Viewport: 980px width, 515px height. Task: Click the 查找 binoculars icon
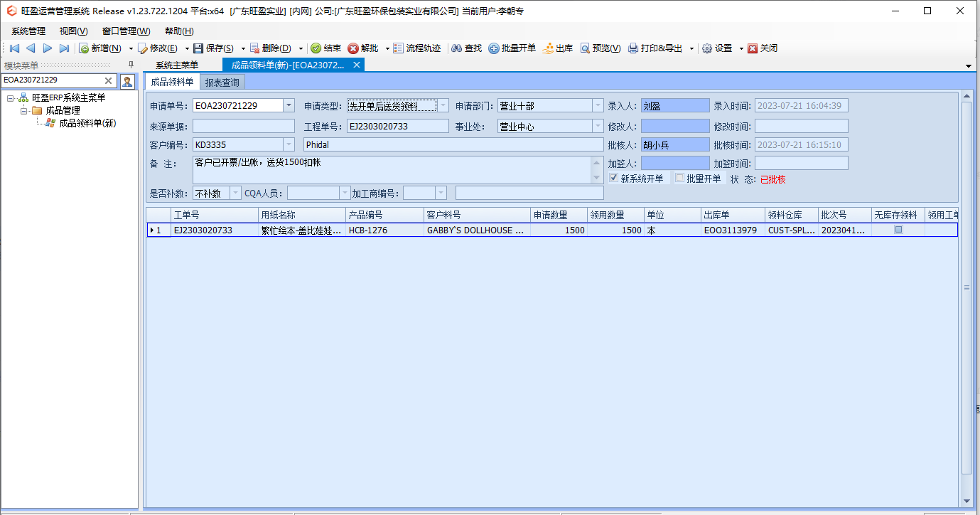pyautogui.click(x=457, y=48)
